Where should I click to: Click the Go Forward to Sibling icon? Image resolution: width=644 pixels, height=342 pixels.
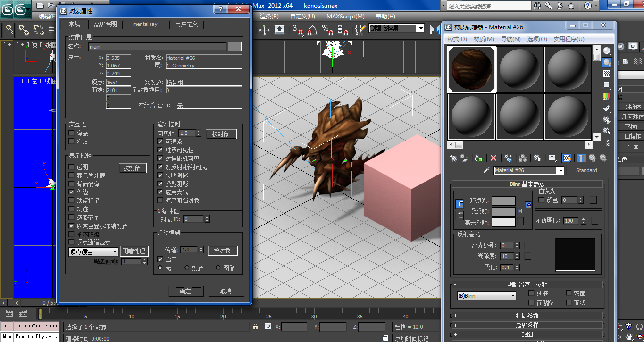603,158
